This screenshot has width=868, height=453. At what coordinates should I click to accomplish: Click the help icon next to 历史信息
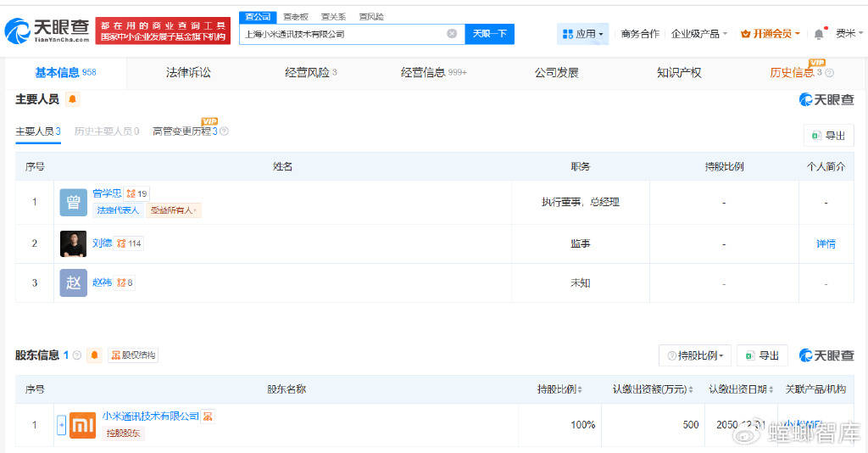[829, 73]
